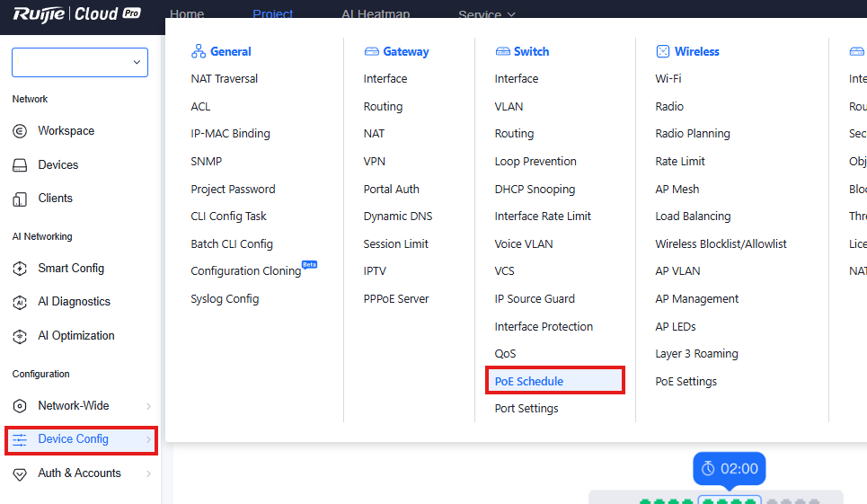Expand the Network-Wide submenu arrow

tap(148, 406)
